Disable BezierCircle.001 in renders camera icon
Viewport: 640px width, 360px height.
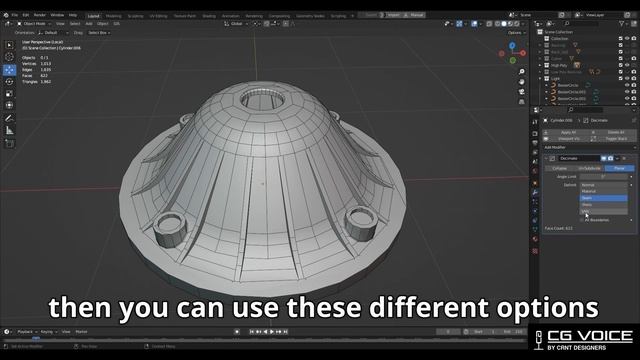pos(634,92)
